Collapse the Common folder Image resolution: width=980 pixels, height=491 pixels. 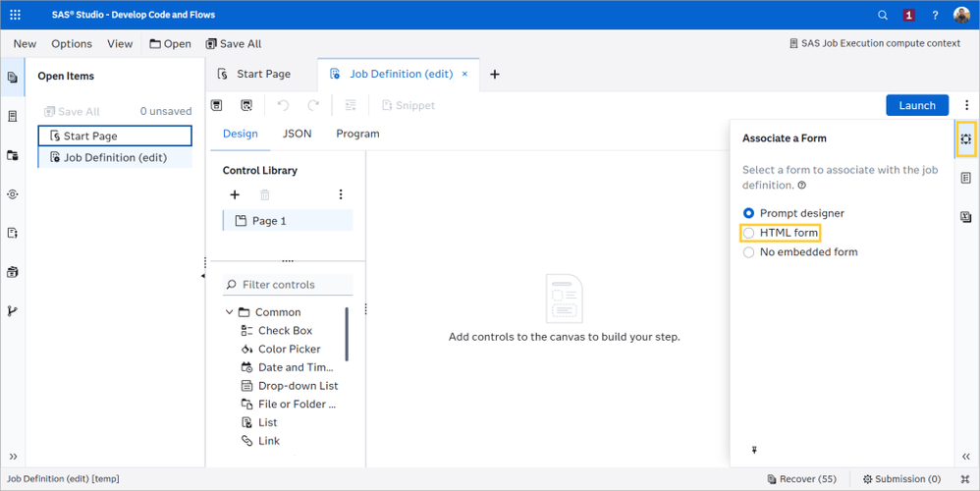click(x=230, y=311)
